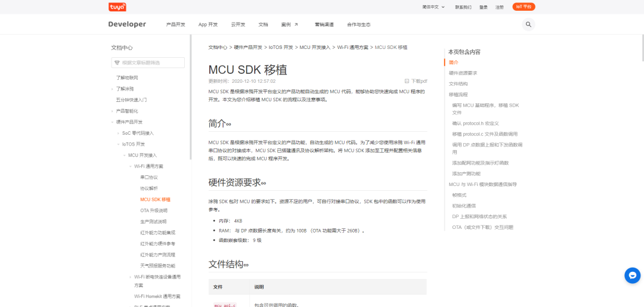The height and width of the screenshot is (307, 644).
Task: Open the 文档 nav item
Action: tap(264, 24)
